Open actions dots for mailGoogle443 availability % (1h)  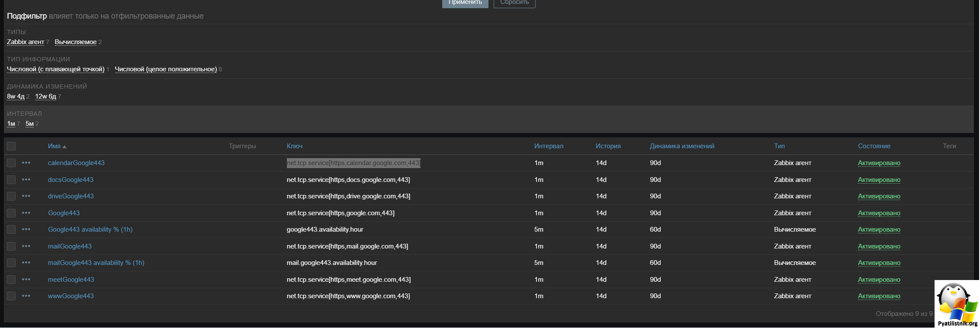point(26,263)
